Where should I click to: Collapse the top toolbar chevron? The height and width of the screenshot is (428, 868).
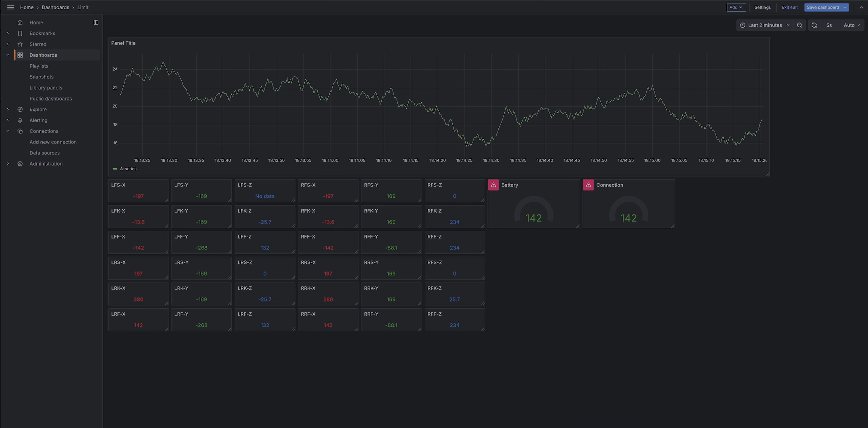[861, 7]
